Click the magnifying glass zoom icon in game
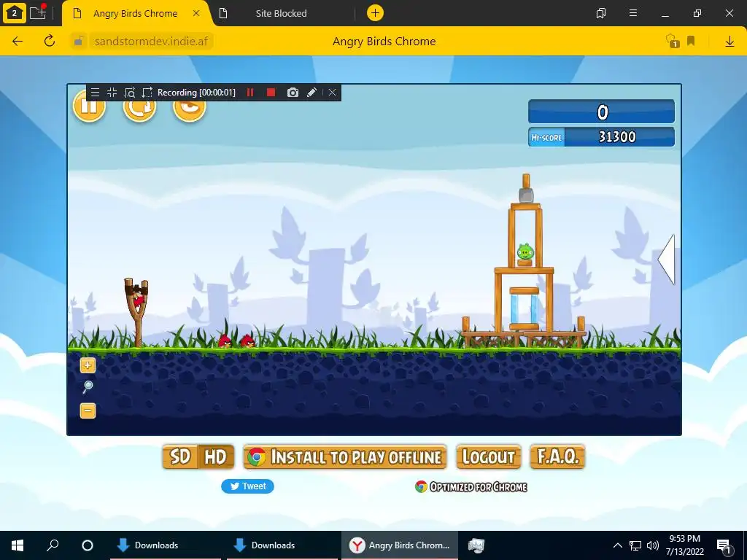 (x=88, y=387)
